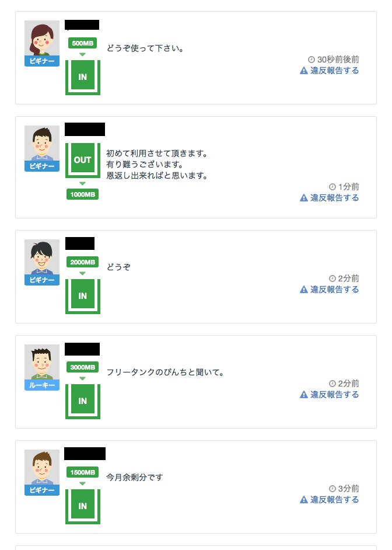Click the avatar on the 2000MB post
Image resolution: width=392 pixels, height=550 pixels.
[42, 257]
